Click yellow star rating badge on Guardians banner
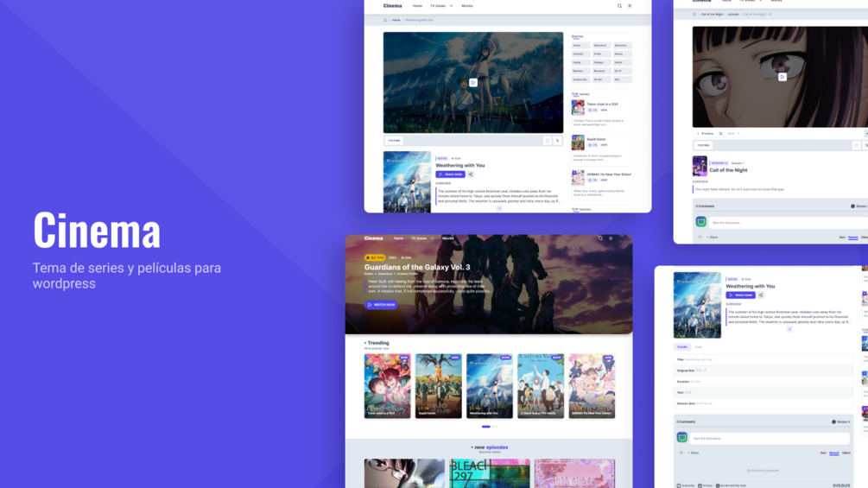868x488 pixels. click(375, 258)
